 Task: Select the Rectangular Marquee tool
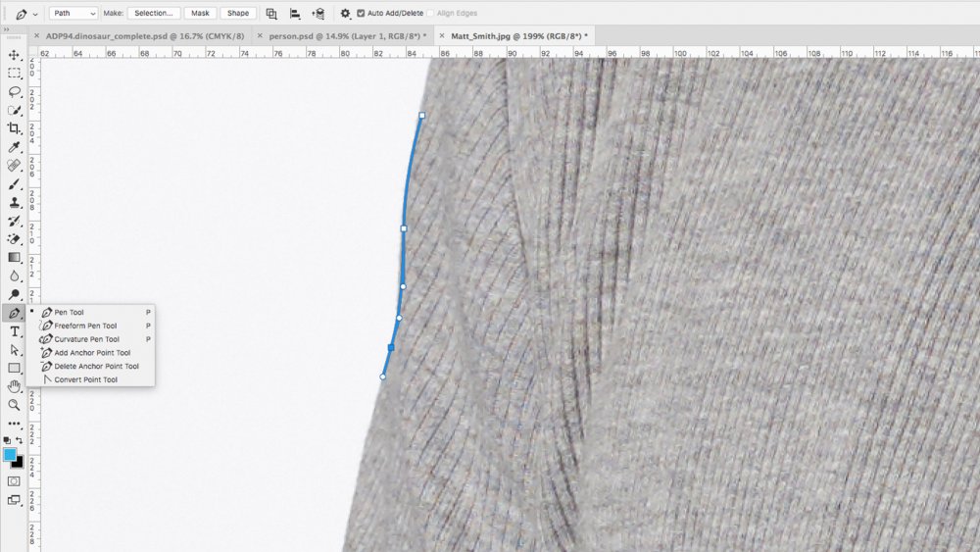pyautogui.click(x=14, y=74)
